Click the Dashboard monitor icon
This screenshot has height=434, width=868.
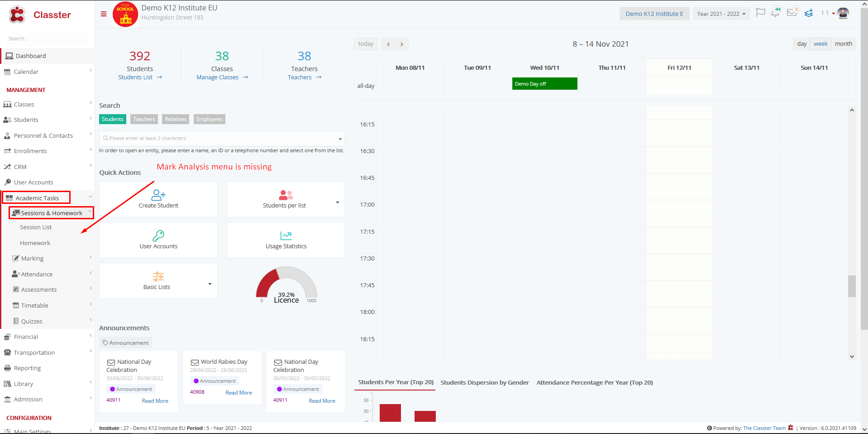(x=9, y=56)
